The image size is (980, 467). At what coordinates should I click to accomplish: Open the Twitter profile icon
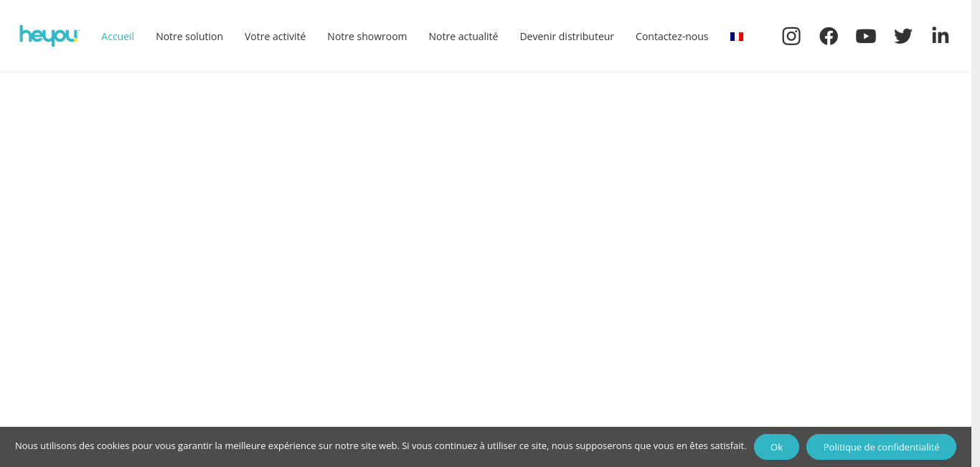pyautogui.click(x=903, y=36)
